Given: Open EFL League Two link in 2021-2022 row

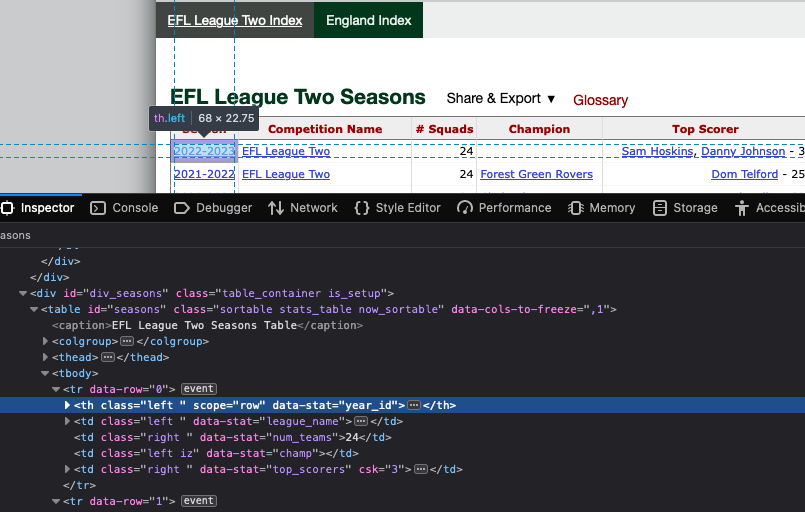Looking at the screenshot, I should pyautogui.click(x=286, y=174).
